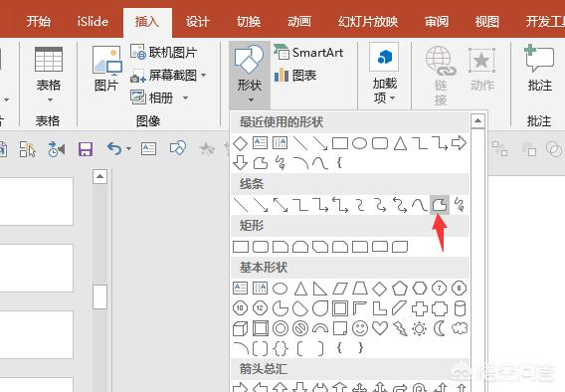Choose the right arrow in recently used shapes
Image resolution: width=565 pixels, height=392 pixels.
(459, 143)
